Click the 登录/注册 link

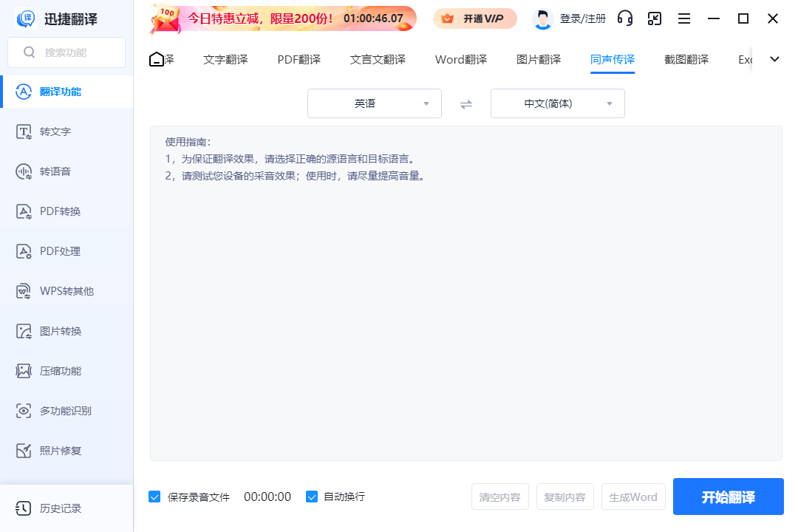coord(583,18)
